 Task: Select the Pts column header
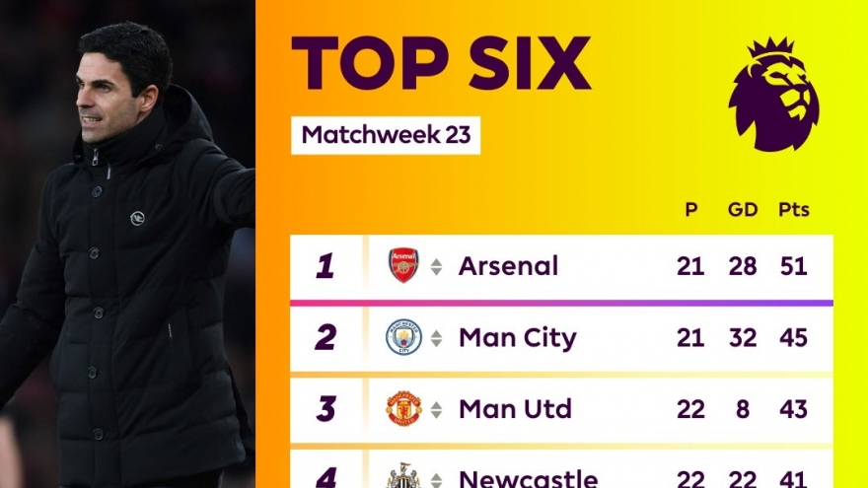tap(793, 210)
